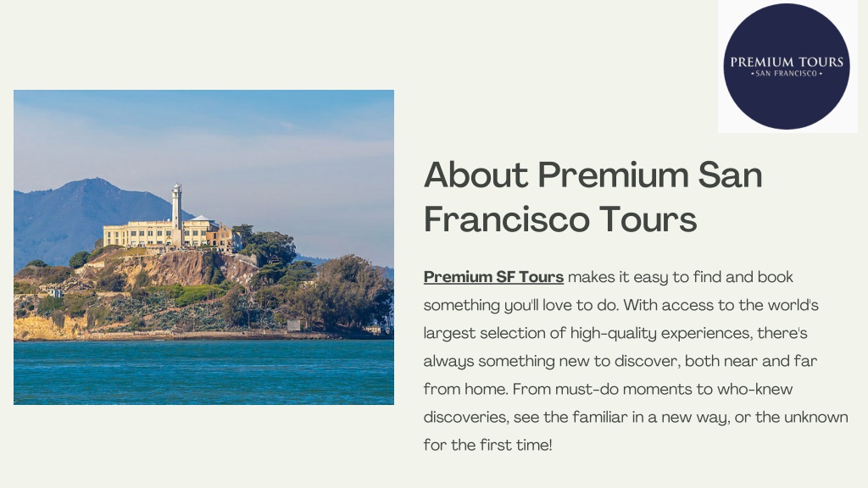
Task: Open the Premium SF Tours hyperlink
Action: click(x=493, y=277)
